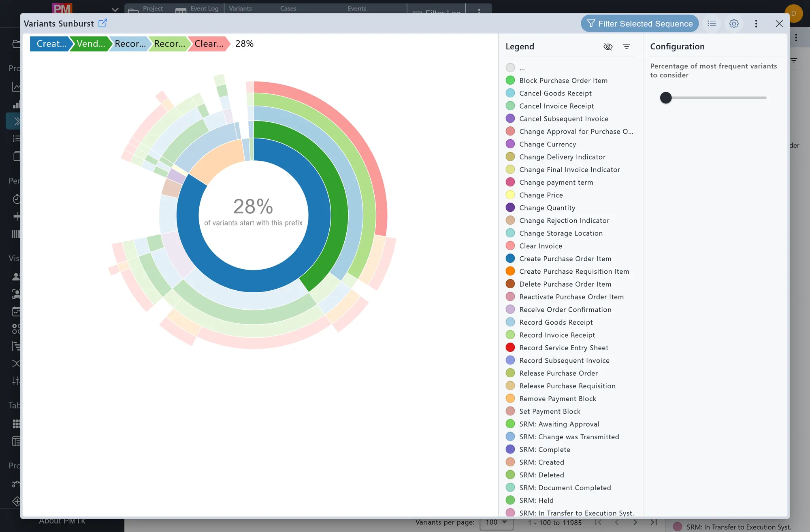The width and height of the screenshot is (810, 532).
Task: Click Record Service Entry Sheet red swatch
Action: pos(510,347)
